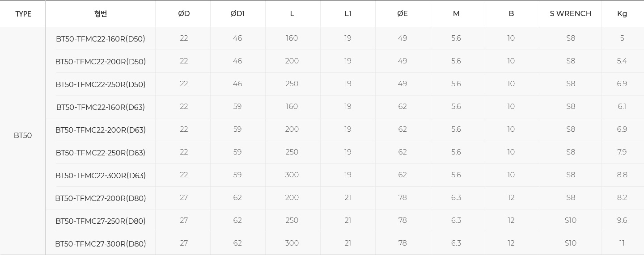
Task: Select model BT50-TFMC22-160R(D50)
Action: 101,39
